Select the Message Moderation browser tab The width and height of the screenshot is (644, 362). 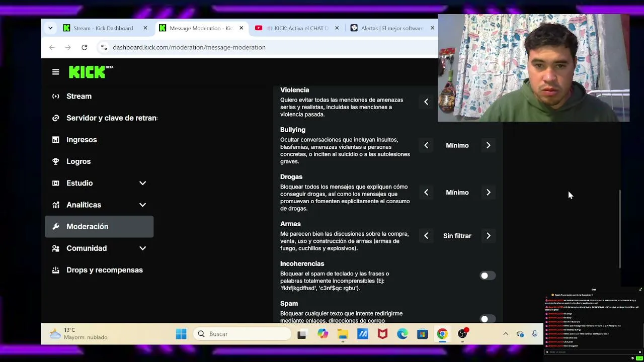click(x=201, y=28)
